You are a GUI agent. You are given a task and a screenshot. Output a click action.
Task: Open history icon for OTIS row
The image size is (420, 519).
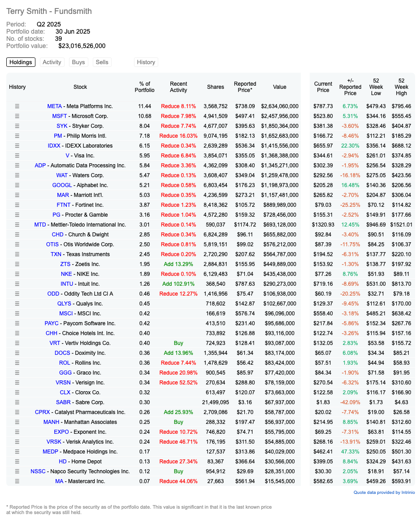click(x=17, y=244)
